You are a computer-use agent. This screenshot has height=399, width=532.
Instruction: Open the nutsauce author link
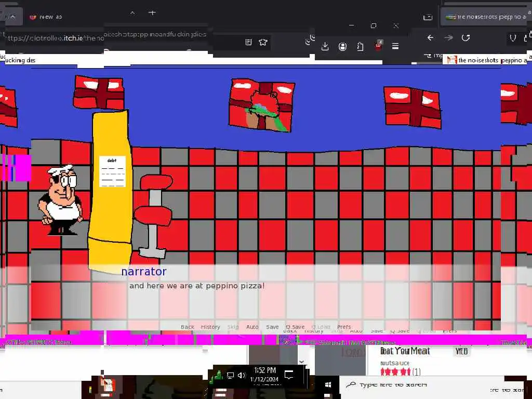[395, 363]
